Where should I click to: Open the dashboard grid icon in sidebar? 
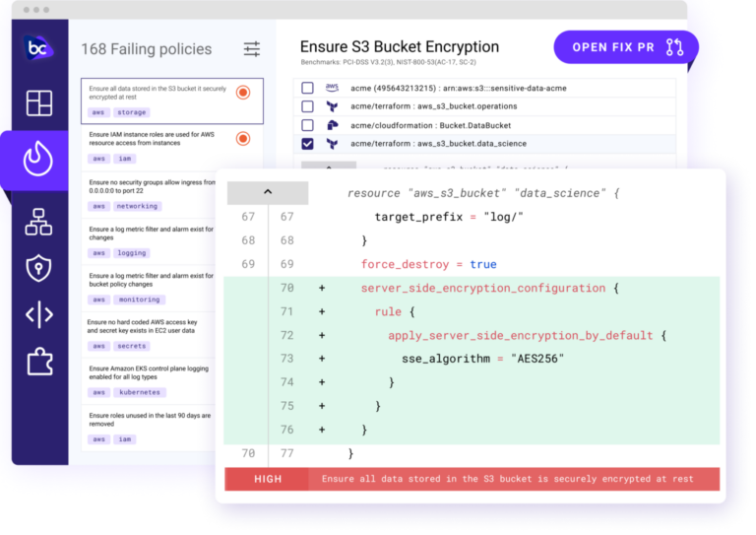(39, 102)
